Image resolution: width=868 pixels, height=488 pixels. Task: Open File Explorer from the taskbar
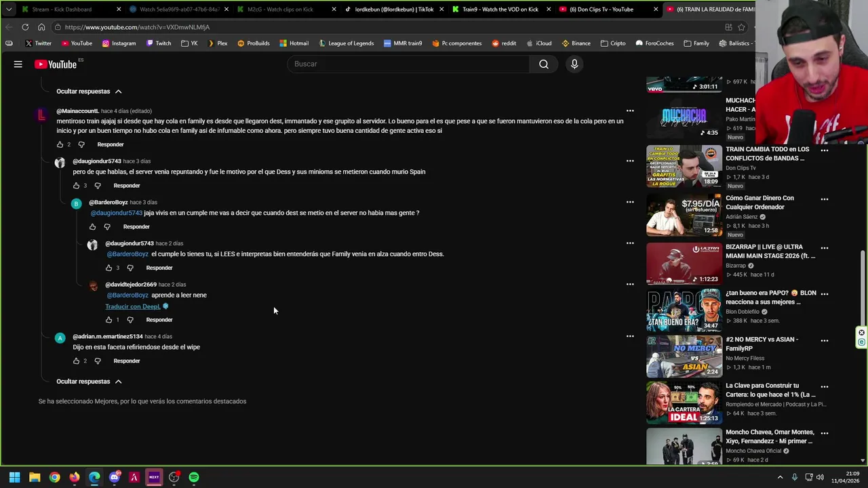pos(35,477)
